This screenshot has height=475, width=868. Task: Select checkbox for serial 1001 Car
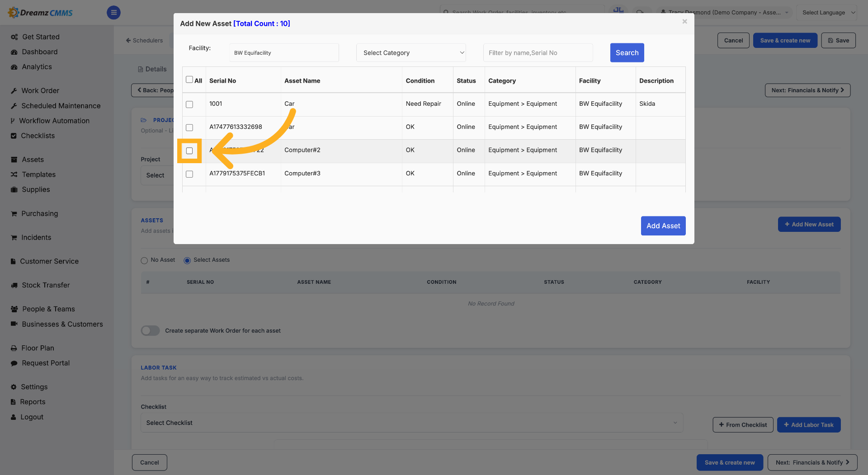pyautogui.click(x=189, y=104)
